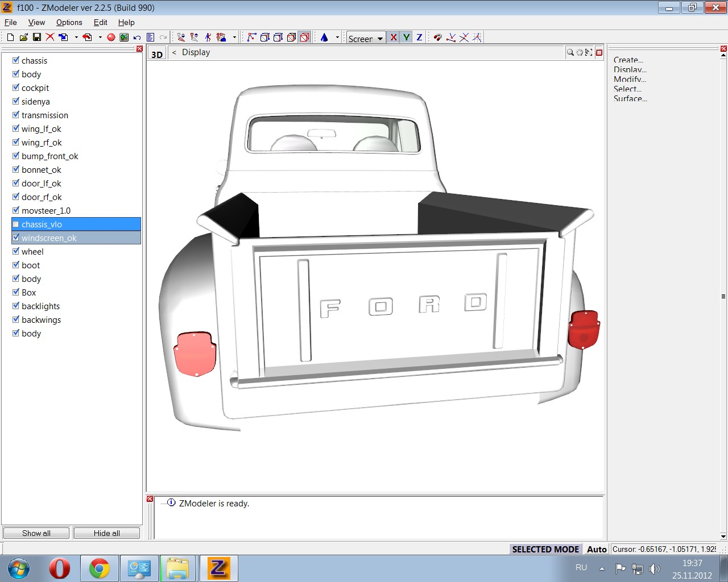The height and width of the screenshot is (582, 728).
Task: Maximize viewport with red square icon
Action: pyautogui.click(x=599, y=52)
